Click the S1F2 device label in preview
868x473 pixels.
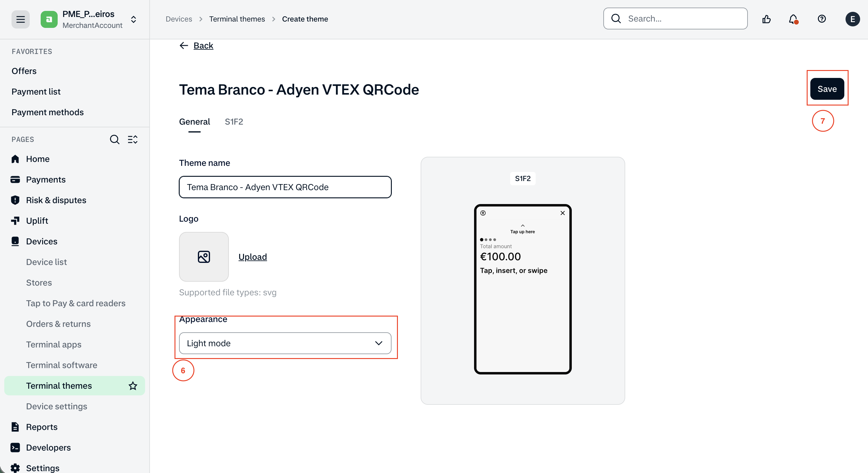coord(523,178)
